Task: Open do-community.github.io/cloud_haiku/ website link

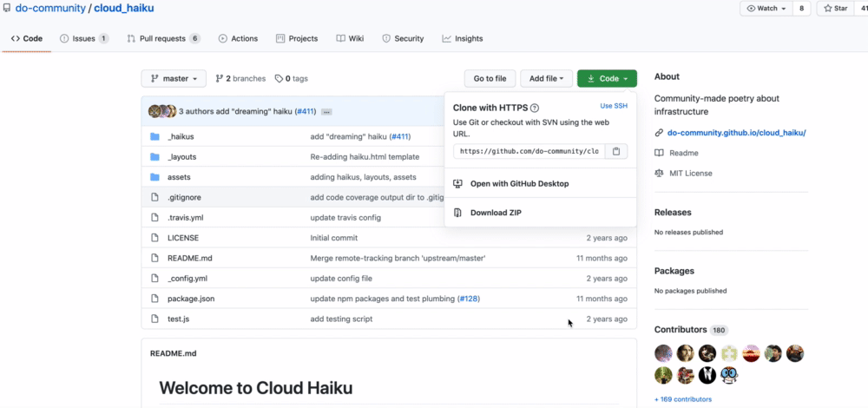Action: click(737, 133)
